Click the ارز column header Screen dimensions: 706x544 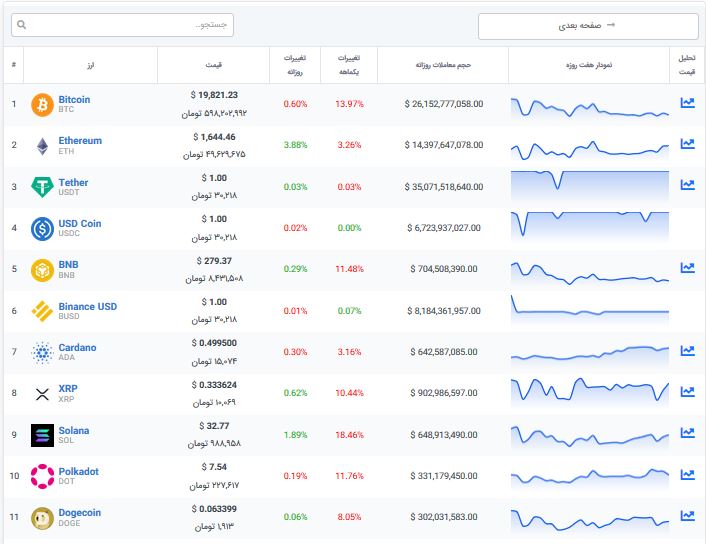[91, 65]
